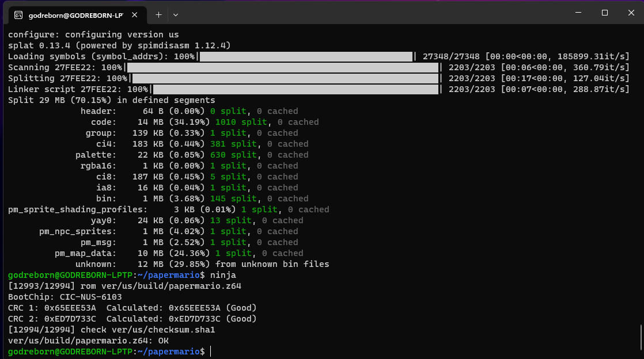The height and width of the screenshot is (359, 644).
Task: Close the godreborn terminal tab
Action: click(134, 15)
